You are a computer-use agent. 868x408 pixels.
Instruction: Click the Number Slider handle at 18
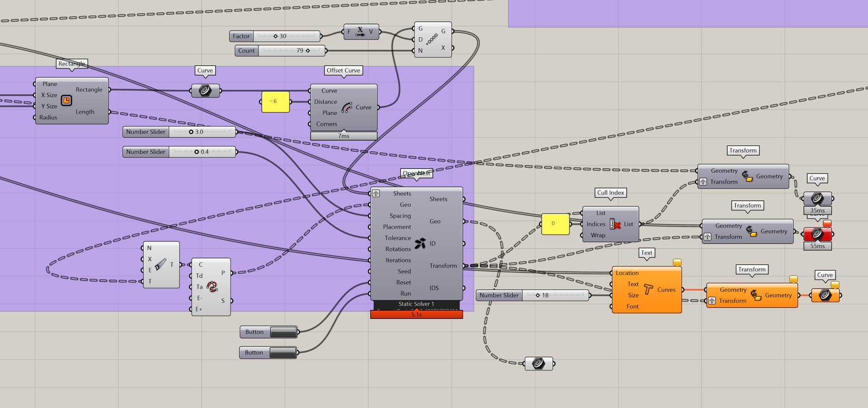click(538, 295)
